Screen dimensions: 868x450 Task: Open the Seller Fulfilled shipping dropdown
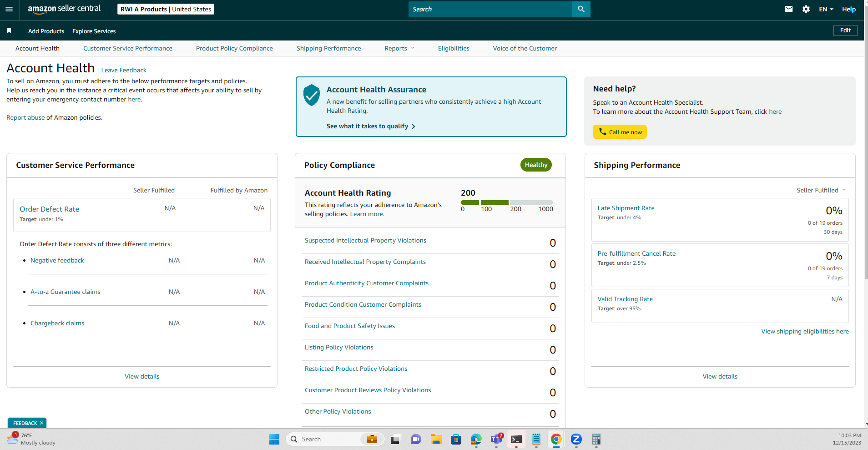[x=821, y=190]
